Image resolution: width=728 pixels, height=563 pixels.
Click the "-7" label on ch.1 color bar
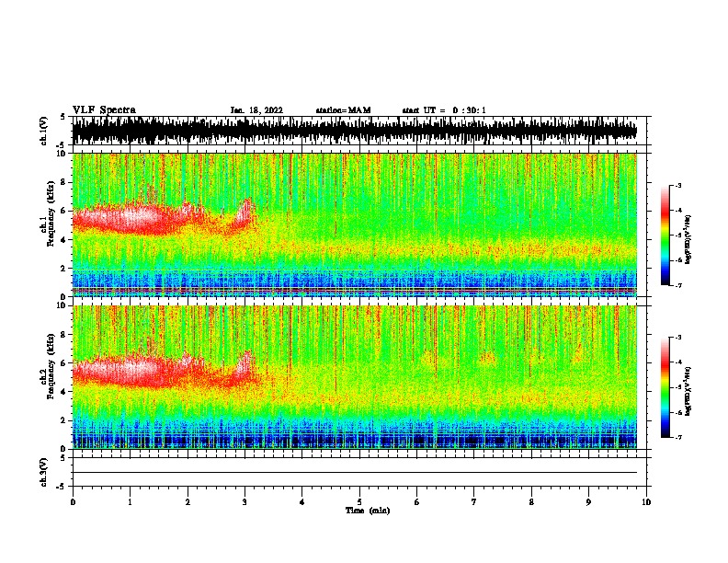click(x=677, y=285)
